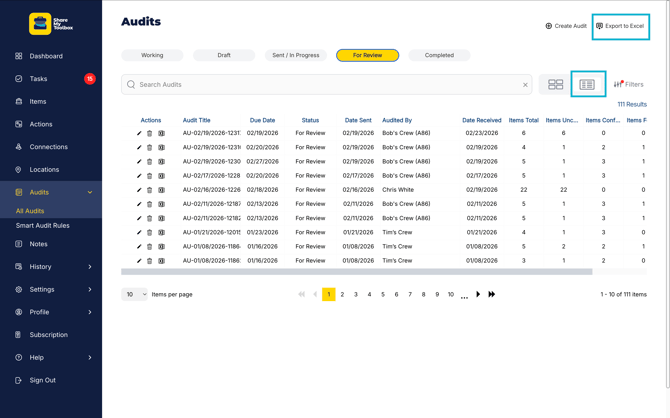Open Dashboard from the sidebar
670x418 pixels.
tap(46, 56)
